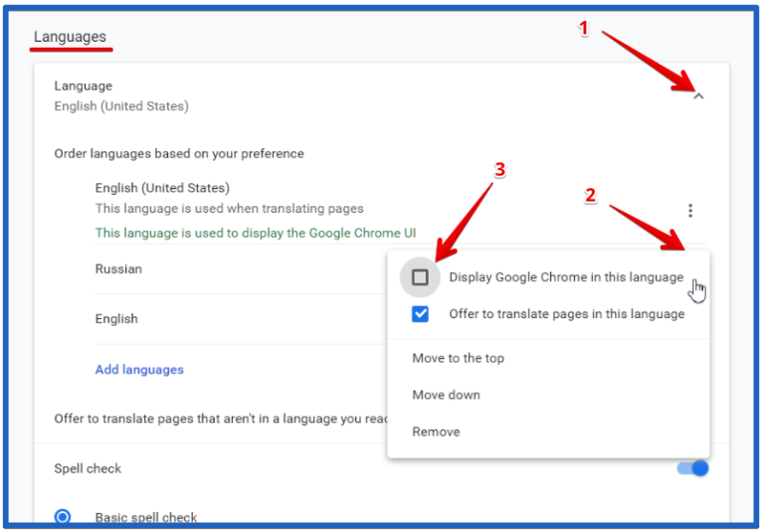Uncheck Offer to translate pages in this language
Viewport: 764px width, 532px height.
click(x=420, y=314)
